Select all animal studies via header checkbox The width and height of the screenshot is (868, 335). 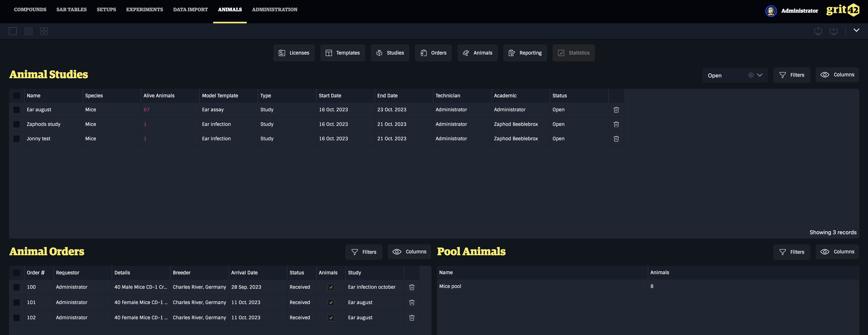[17, 96]
